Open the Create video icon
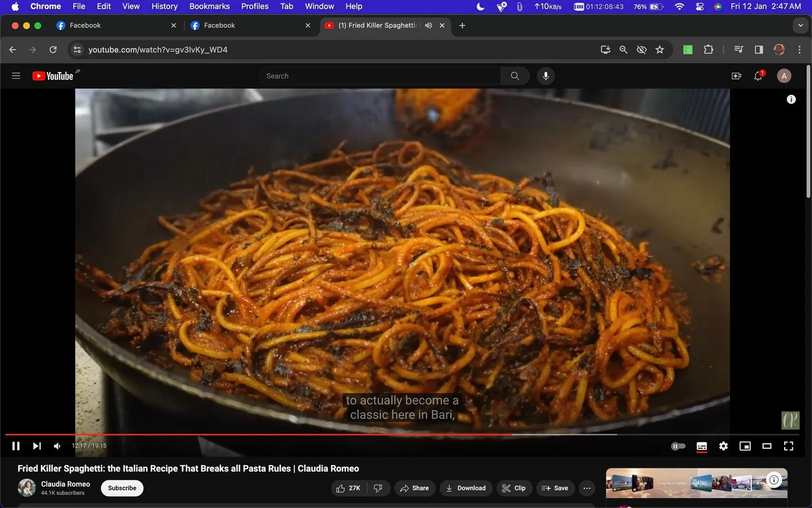This screenshot has width=812, height=508. click(x=736, y=76)
